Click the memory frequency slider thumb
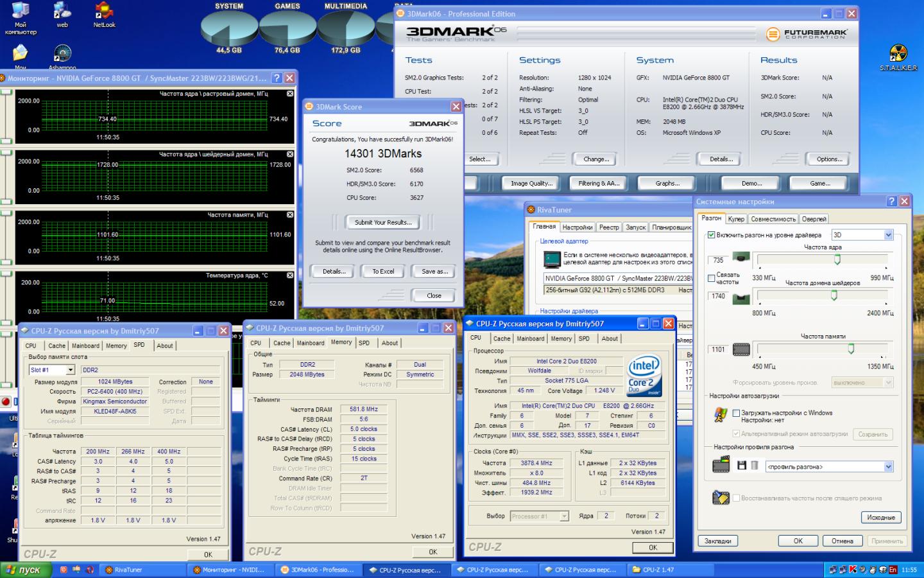Viewport: 924px width, 578px height. click(x=851, y=348)
